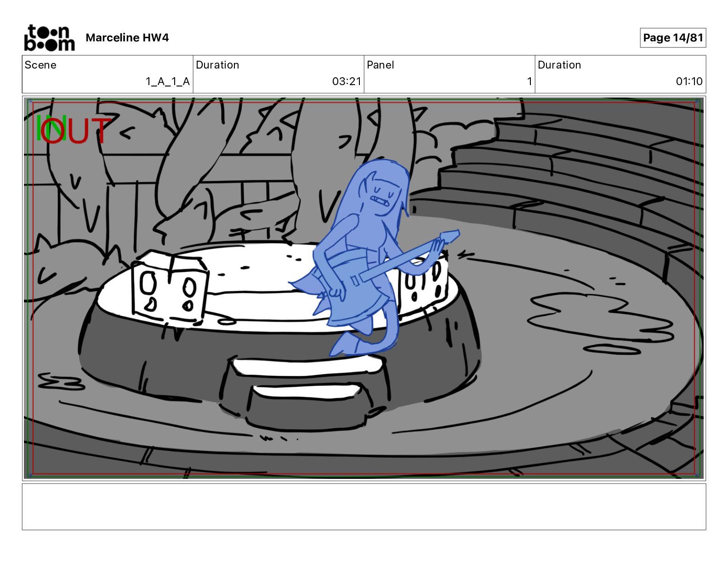Click the 'Page 14/81' page indicator
Screen dimensions: 728x563
click(x=673, y=38)
